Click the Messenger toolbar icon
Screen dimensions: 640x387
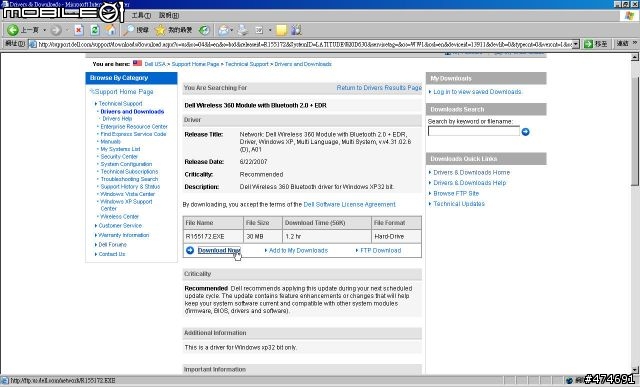point(296,30)
